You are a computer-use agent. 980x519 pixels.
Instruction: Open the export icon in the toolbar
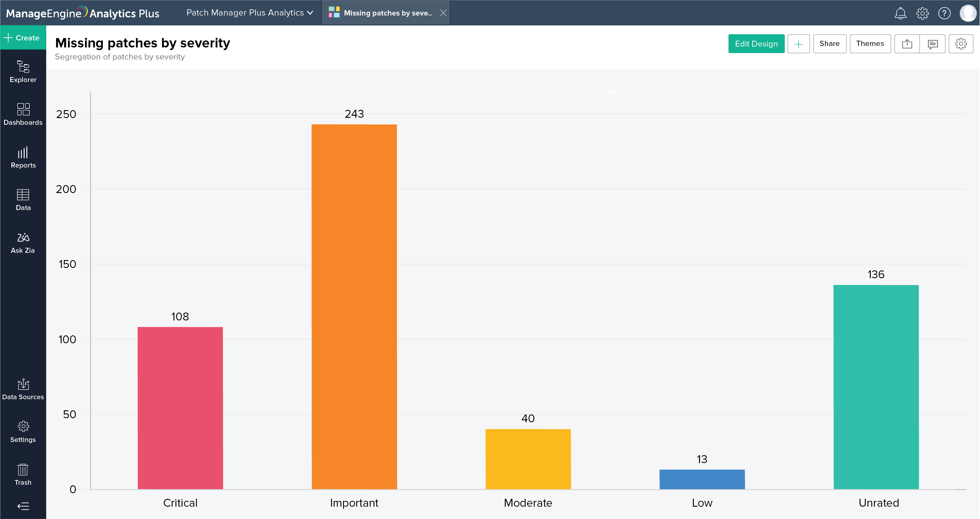pyautogui.click(x=907, y=44)
